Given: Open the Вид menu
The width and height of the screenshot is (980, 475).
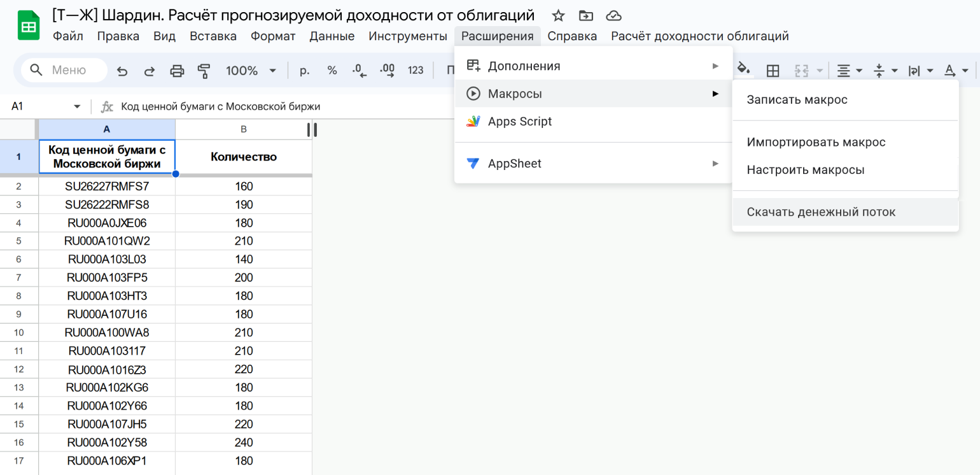Looking at the screenshot, I should tap(165, 36).
